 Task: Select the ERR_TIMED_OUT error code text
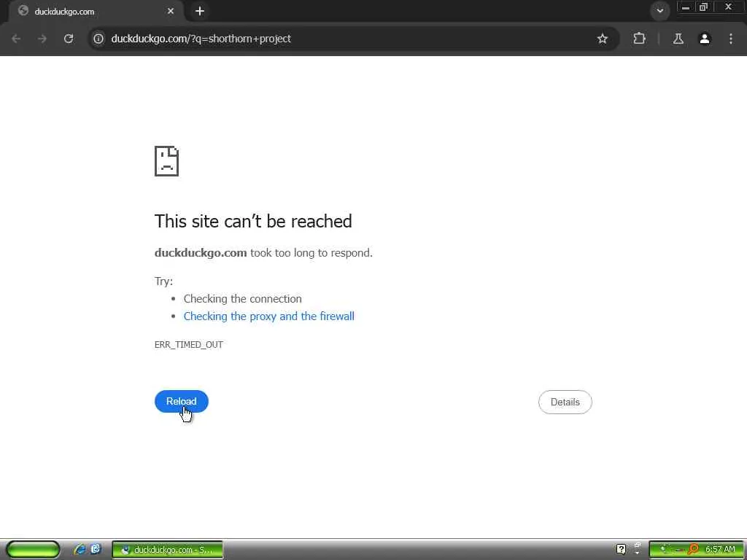click(189, 344)
